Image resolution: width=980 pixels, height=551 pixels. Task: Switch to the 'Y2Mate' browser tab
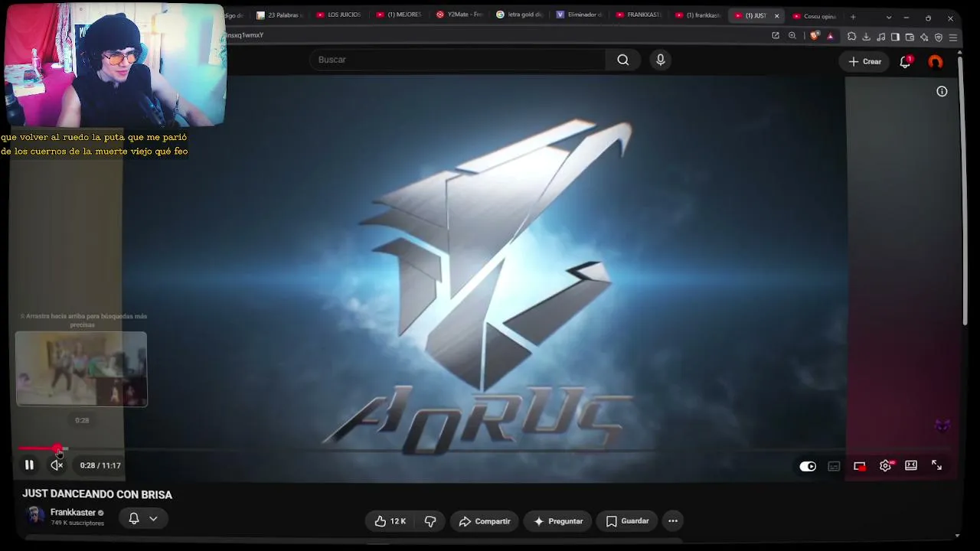459,15
